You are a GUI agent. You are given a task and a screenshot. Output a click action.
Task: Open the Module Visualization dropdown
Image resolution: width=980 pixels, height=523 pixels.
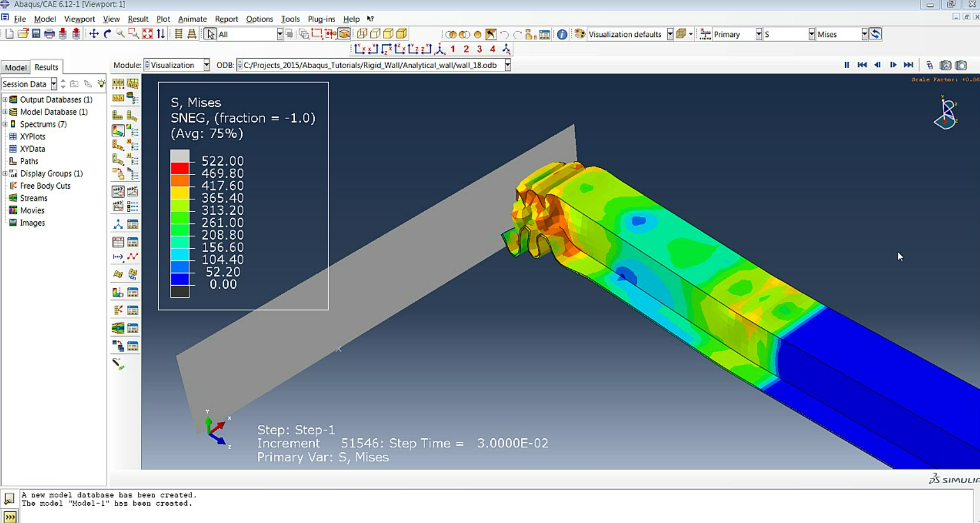coord(206,65)
